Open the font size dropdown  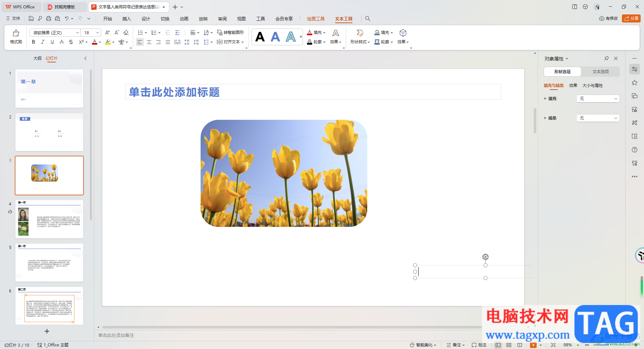point(98,33)
